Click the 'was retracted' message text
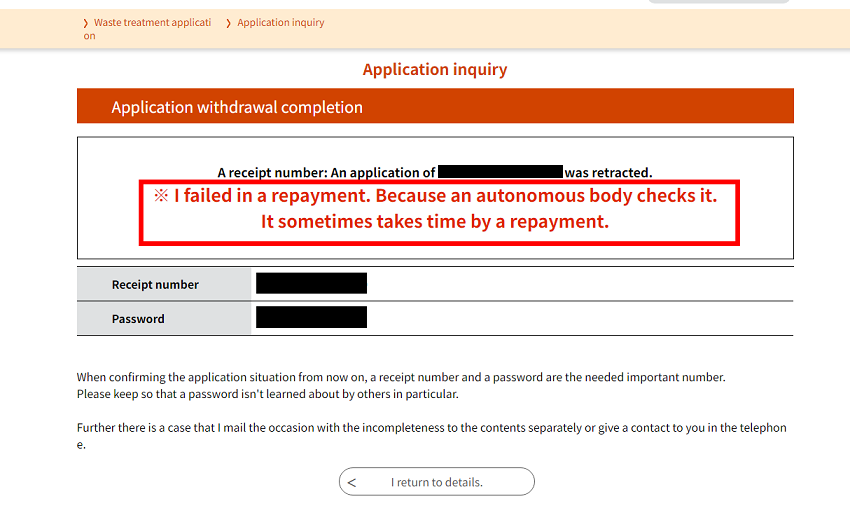The image size is (850, 527). [608, 172]
